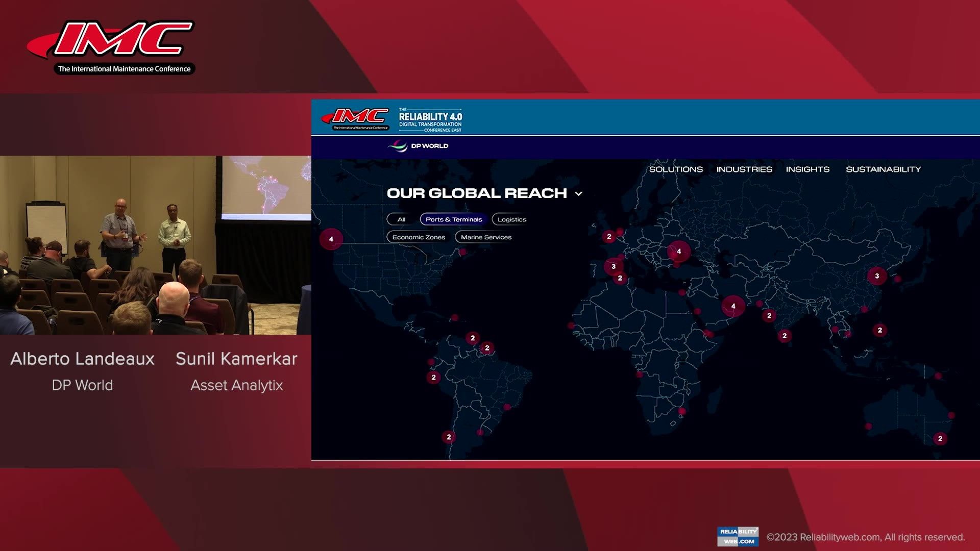Viewport: 980px width, 551px height.
Task: Expand the Our Global Reach chevron
Action: 578,194
